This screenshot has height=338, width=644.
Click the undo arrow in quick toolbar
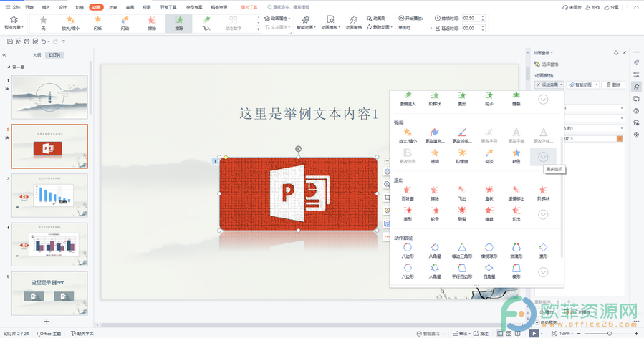[x=43, y=42]
